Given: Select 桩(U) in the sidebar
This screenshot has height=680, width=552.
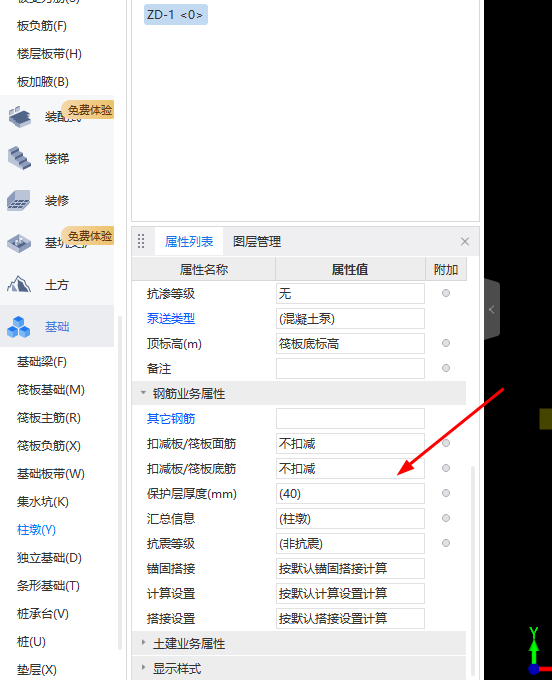Looking at the screenshot, I should point(31,642).
